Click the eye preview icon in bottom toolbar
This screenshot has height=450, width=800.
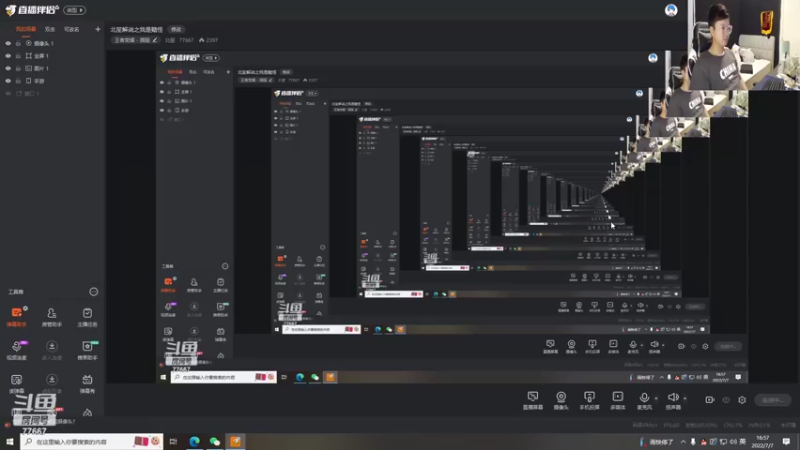pos(726,400)
